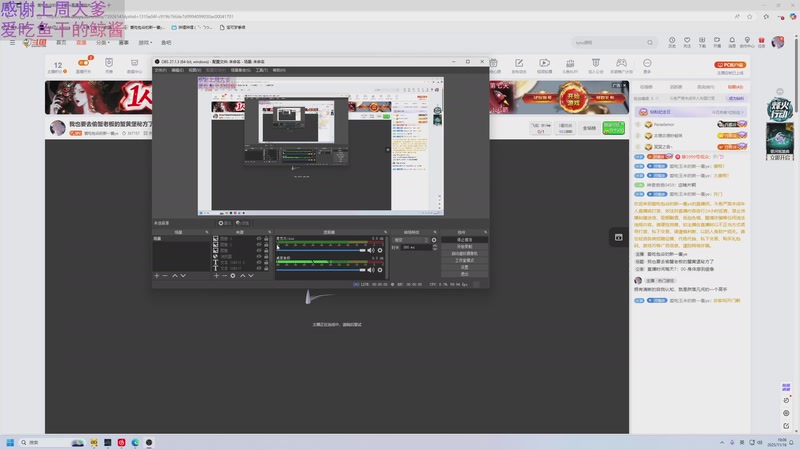Viewport: 800px width, 450px height.
Task: Click the 属性 properties button above the docks
Action: click(224, 223)
